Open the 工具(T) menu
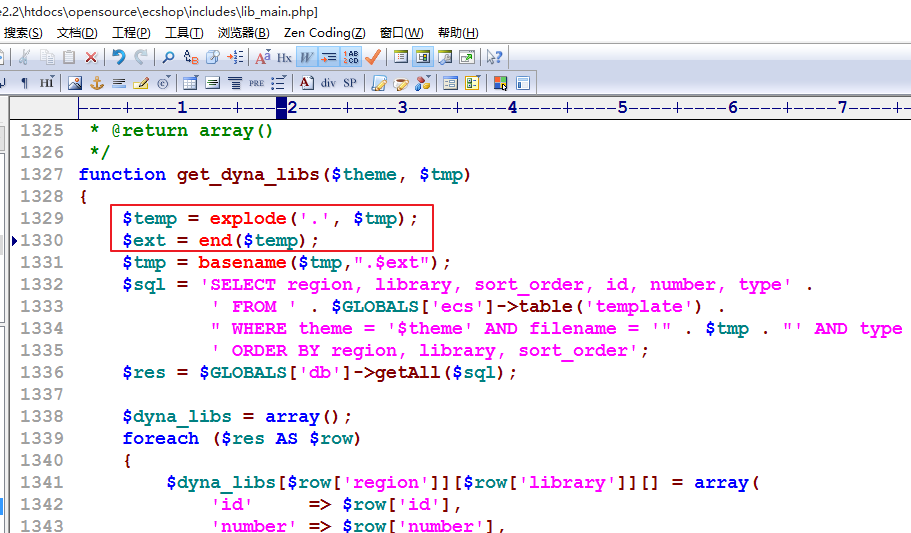 click(183, 33)
